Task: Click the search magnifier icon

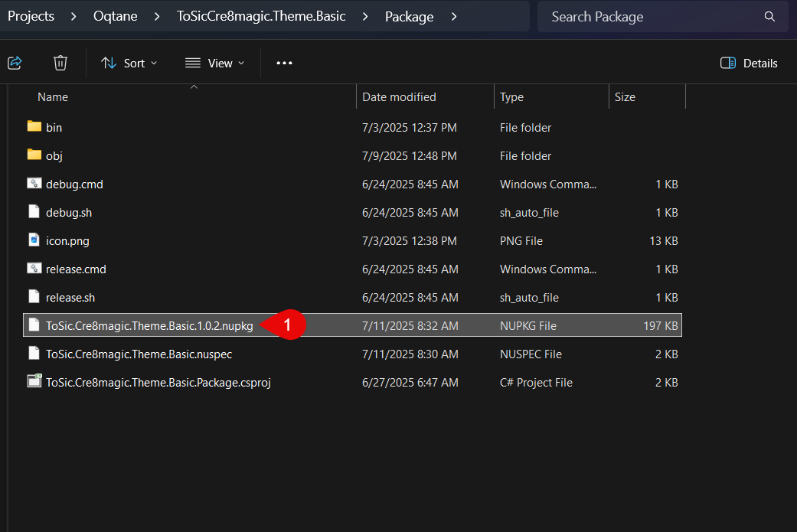Action: (x=769, y=16)
